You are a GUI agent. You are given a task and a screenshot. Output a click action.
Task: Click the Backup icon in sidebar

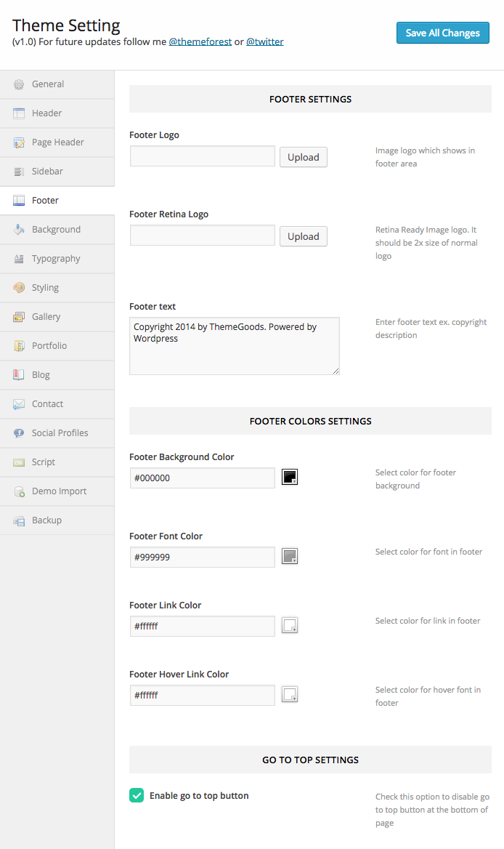tap(19, 520)
